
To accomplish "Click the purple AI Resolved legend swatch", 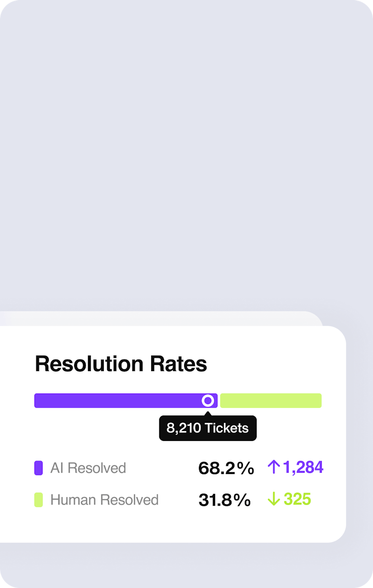I will (x=39, y=468).
